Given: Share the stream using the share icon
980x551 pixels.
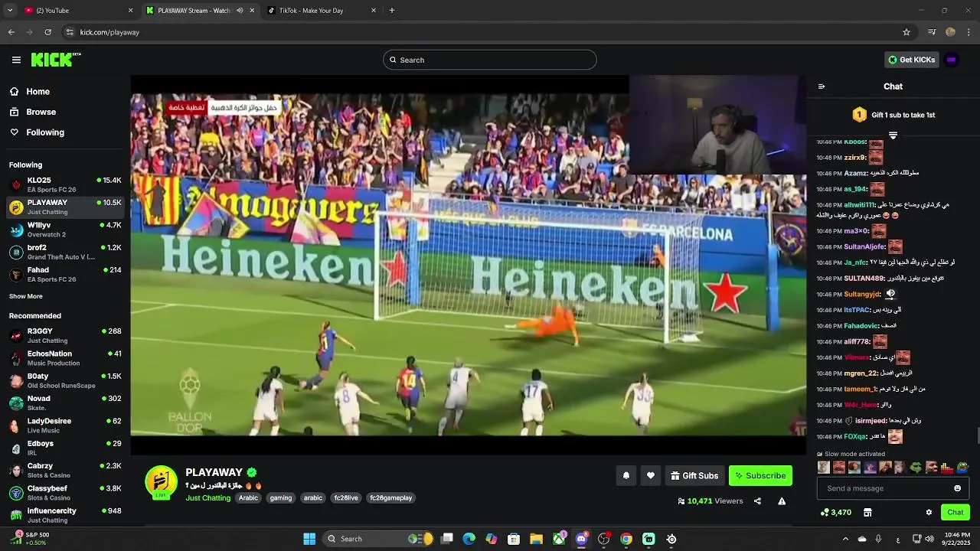Looking at the screenshot, I should [757, 501].
